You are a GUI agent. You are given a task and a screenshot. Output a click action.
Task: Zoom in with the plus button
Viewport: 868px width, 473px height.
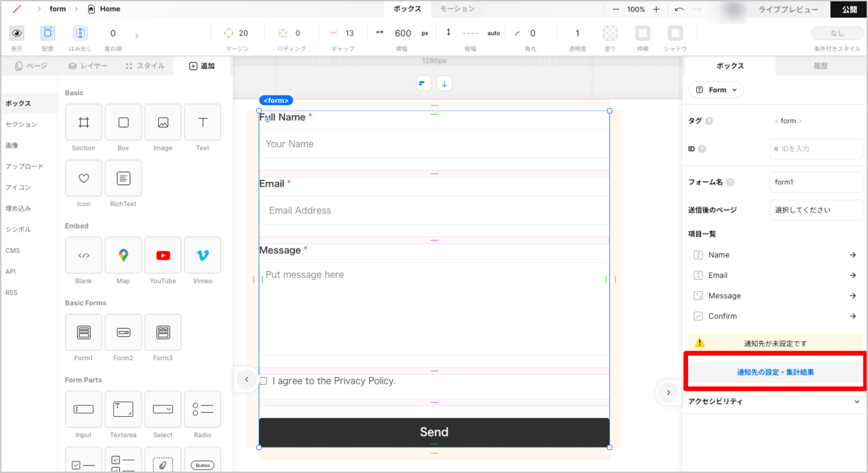click(x=656, y=9)
